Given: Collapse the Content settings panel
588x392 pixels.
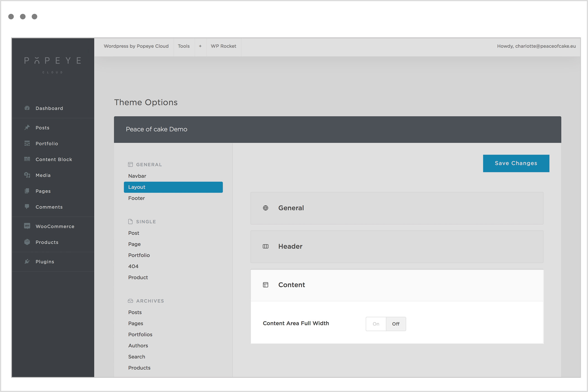Looking at the screenshot, I should (397, 285).
